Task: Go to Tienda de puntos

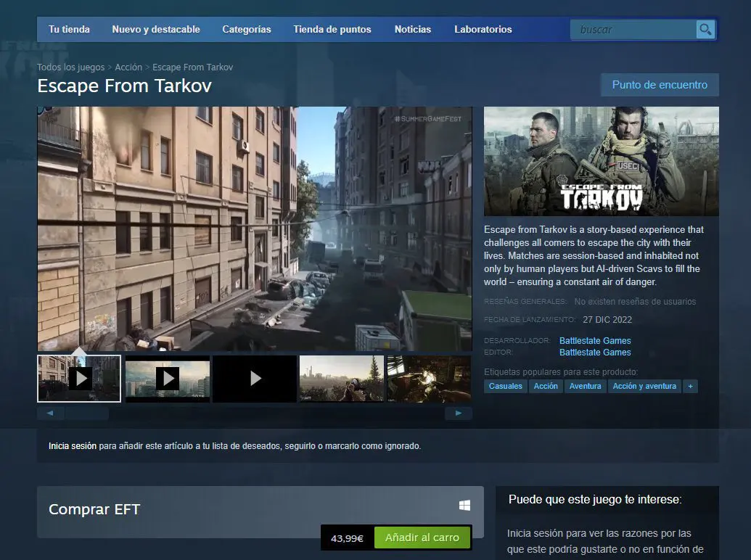Action: 332,29
